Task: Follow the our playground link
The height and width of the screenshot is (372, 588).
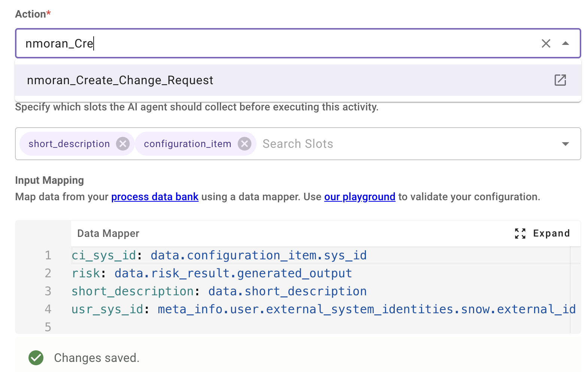Action: [x=360, y=197]
